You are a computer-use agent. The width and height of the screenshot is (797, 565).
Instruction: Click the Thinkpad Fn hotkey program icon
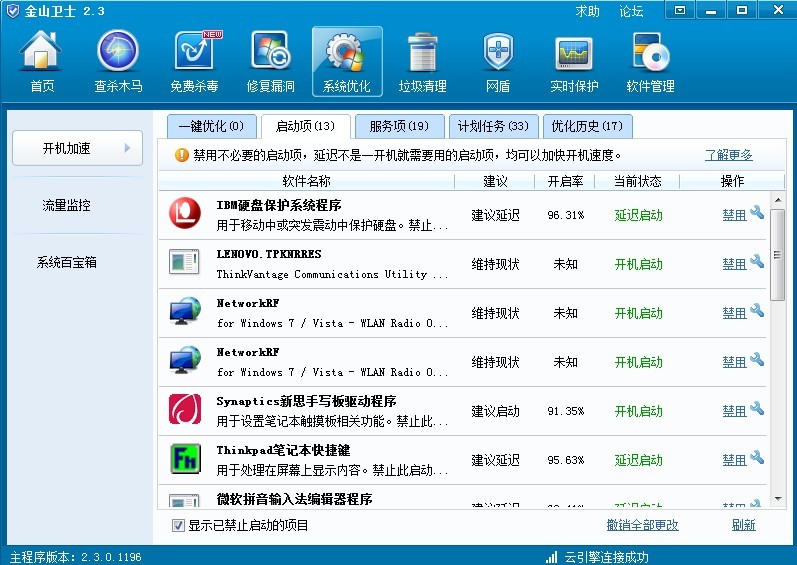click(x=185, y=458)
